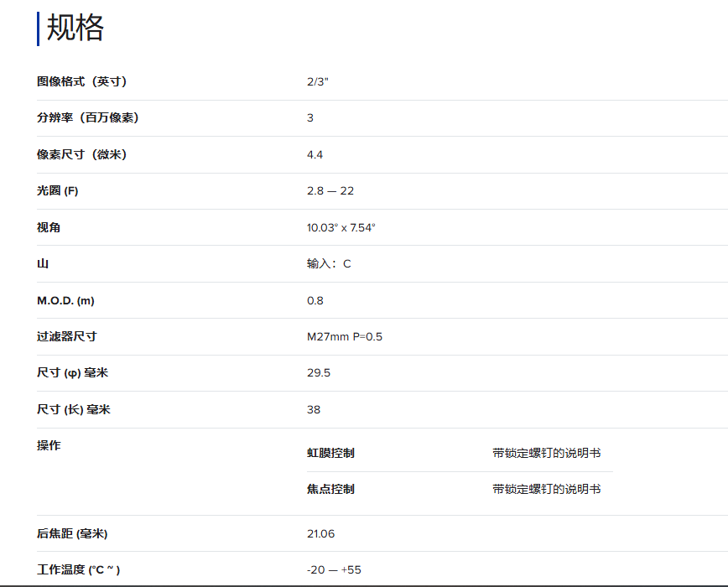Click the 视角 row label

pyautogui.click(x=49, y=227)
